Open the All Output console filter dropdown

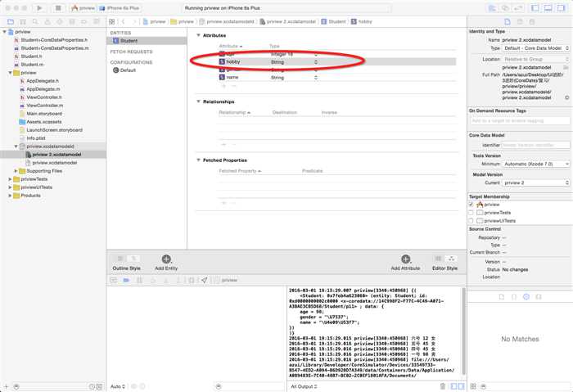[x=304, y=386]
